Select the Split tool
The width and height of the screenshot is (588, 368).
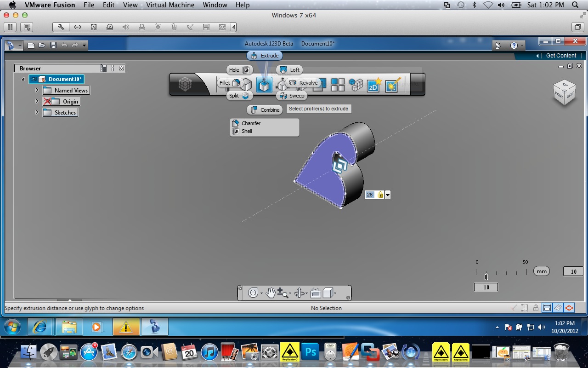click(240, 96)
